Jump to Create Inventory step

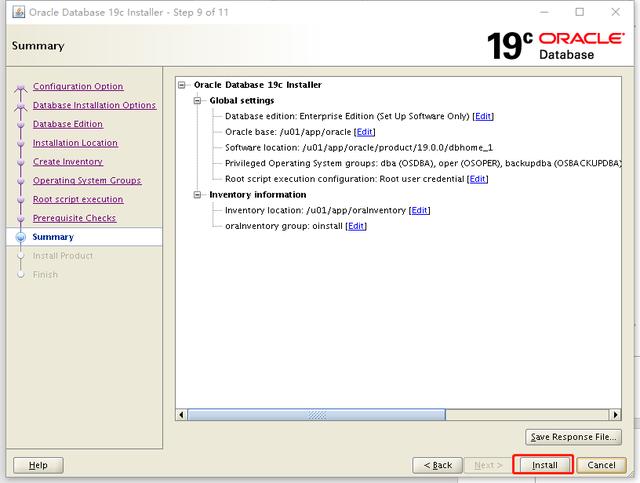pos(68,162)
